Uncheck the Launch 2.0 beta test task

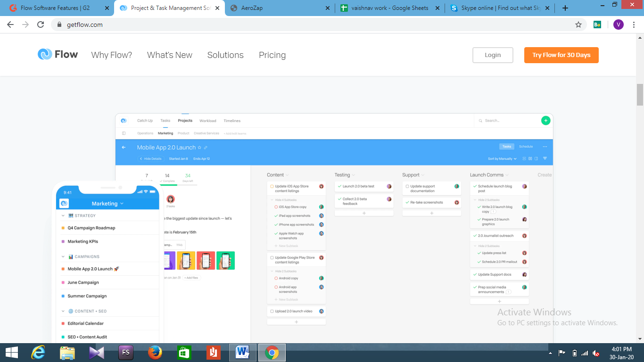(339, 186)
